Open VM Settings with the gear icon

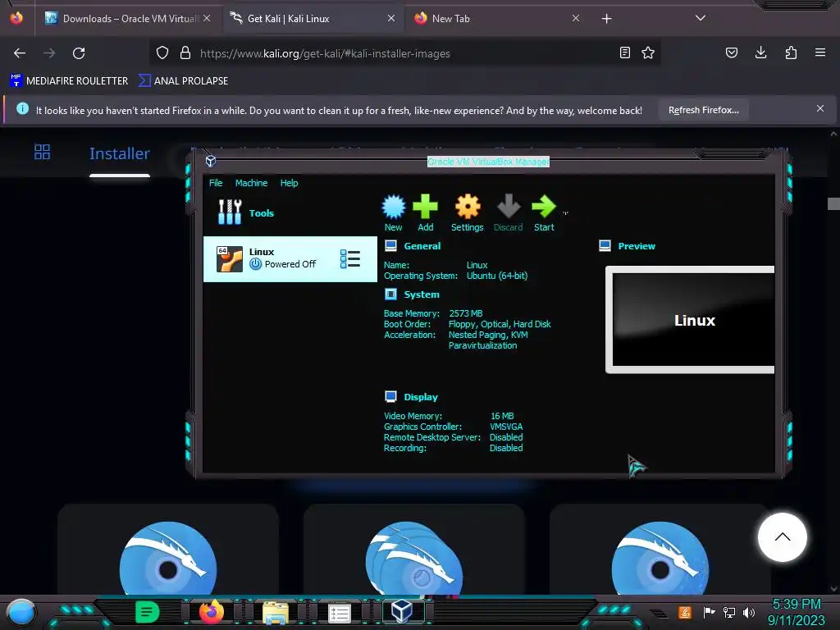coord(467,212)
